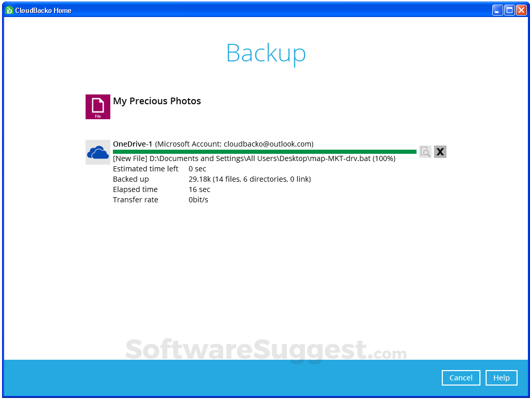Viewport: 532px width, 400px height.
Task: Click the large Backup heading
Action: (266, 53)
